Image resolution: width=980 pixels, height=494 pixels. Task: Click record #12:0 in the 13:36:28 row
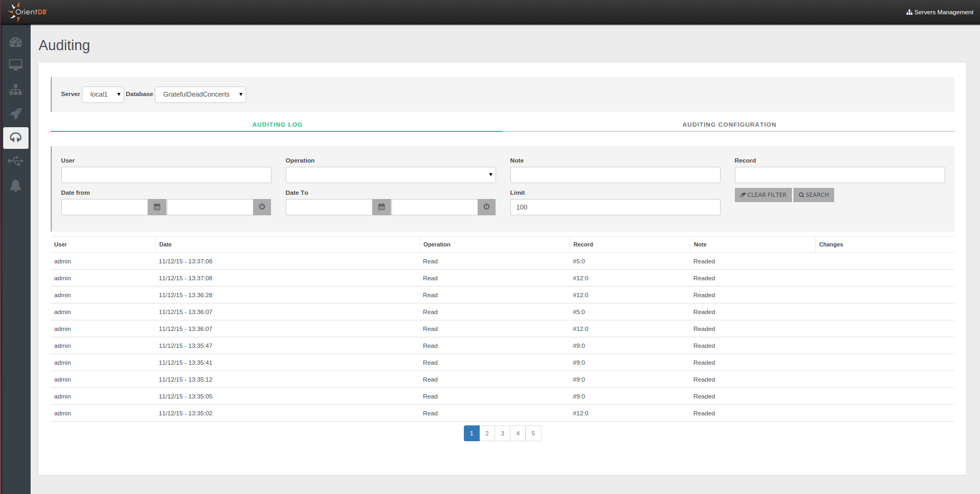point(581,295)
